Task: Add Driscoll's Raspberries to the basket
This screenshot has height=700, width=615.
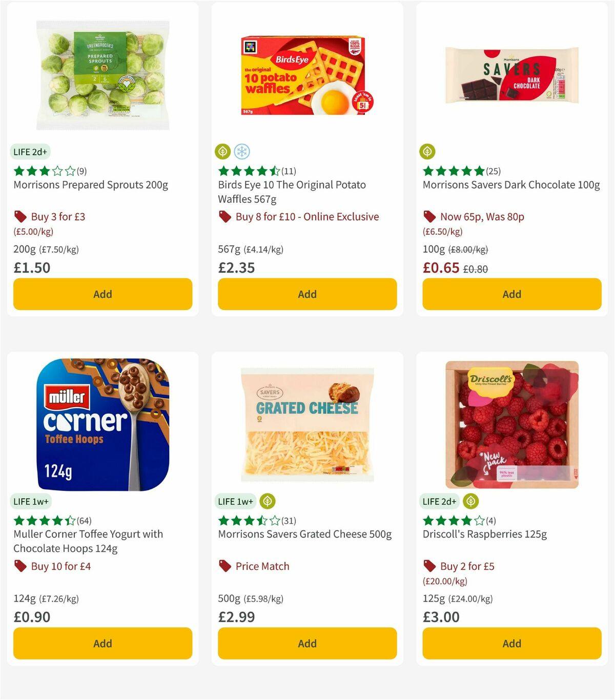Action: pos(511,643)
